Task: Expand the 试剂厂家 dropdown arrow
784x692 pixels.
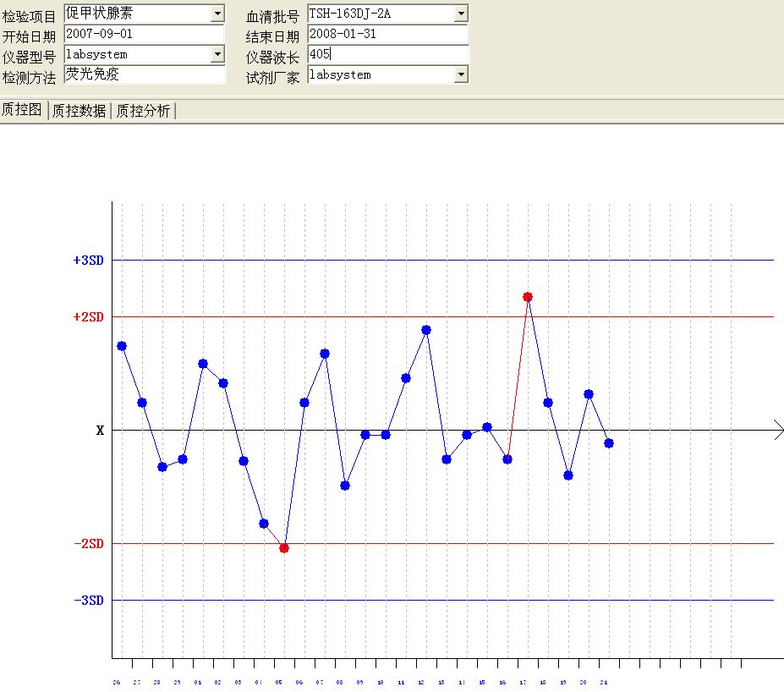Action: (x=460, y=74)
